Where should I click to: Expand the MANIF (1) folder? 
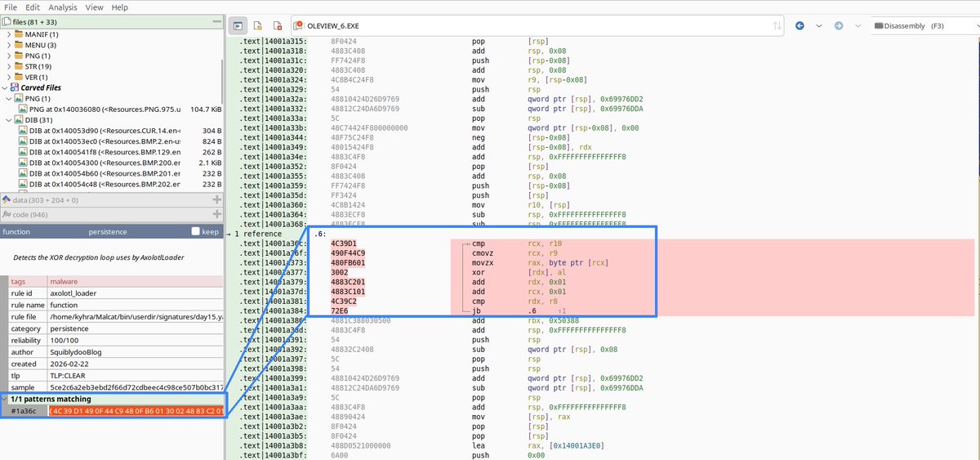click(x=9, y=34)
